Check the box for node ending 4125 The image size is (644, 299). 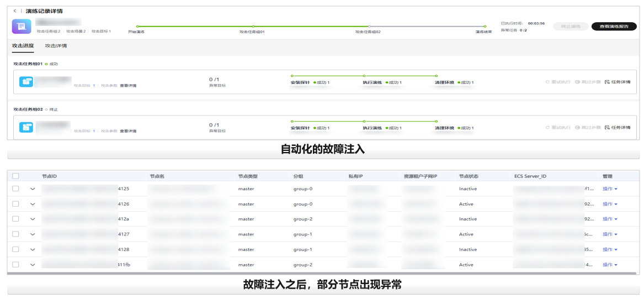tap(15, 189)
